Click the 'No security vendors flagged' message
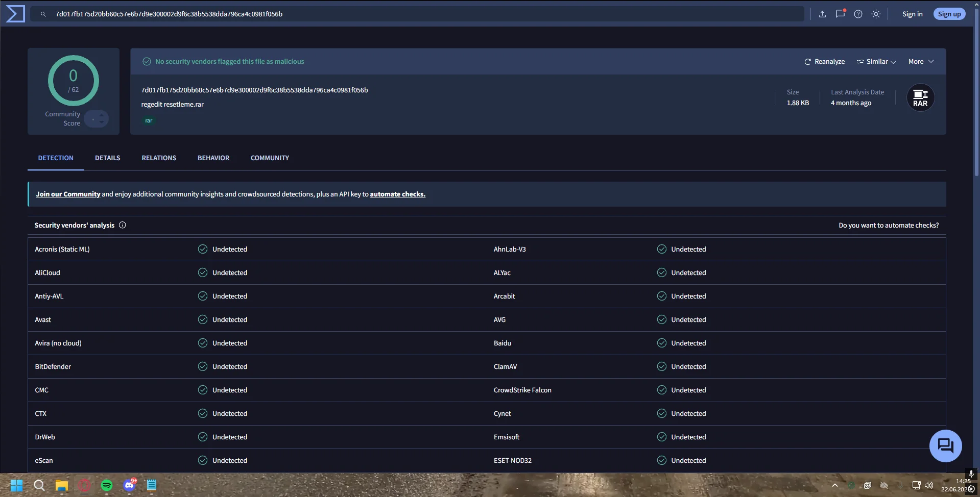 (230, 62)
